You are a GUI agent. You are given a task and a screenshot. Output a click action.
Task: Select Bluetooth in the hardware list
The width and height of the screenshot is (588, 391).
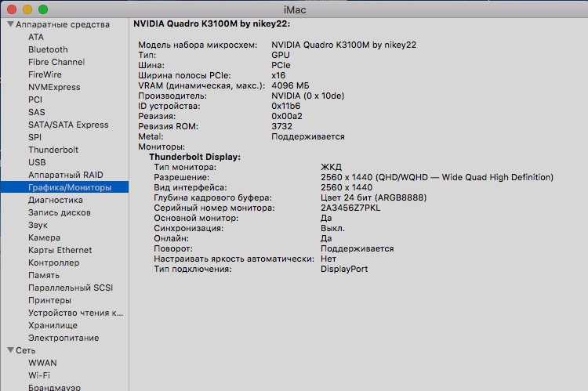48,49
